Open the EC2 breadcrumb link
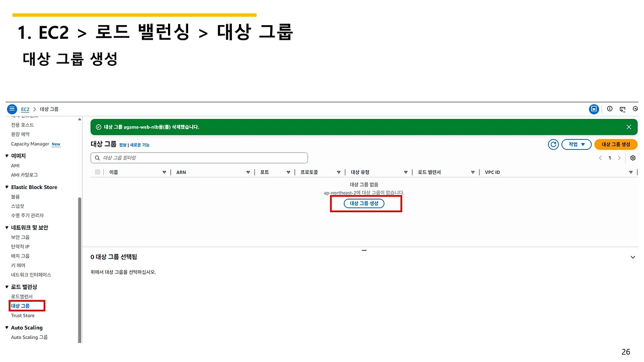The image size is (644, 362). (x=25, y=109)
